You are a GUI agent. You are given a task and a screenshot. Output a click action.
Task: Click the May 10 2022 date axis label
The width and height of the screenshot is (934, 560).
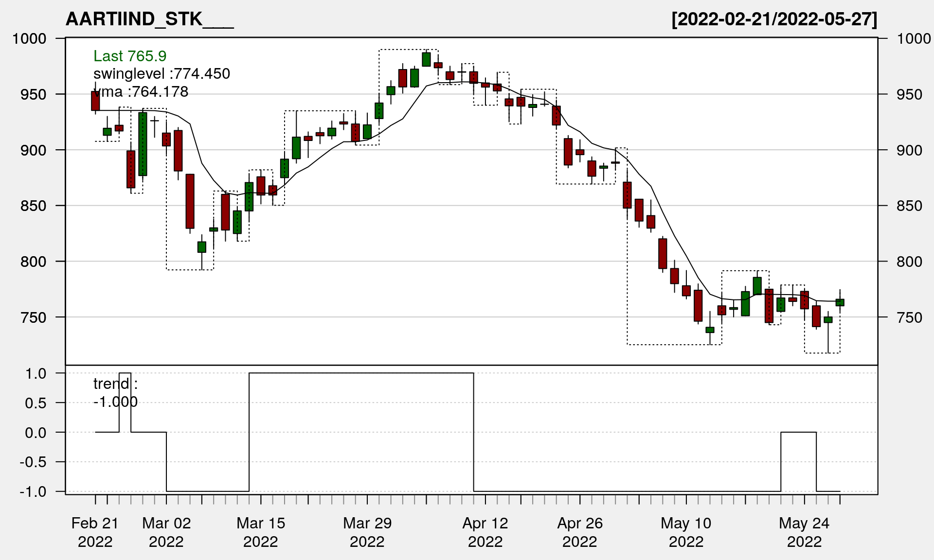tap(686, 532)
